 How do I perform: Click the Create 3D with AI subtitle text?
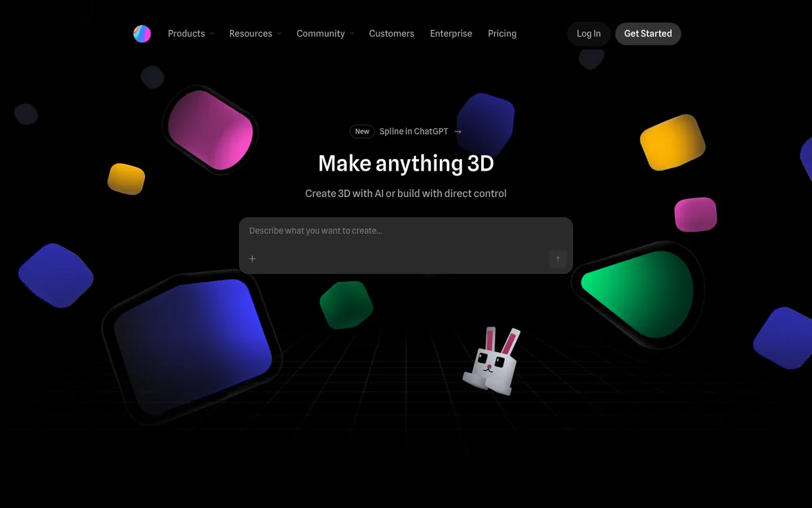click(x=406, y=193)
